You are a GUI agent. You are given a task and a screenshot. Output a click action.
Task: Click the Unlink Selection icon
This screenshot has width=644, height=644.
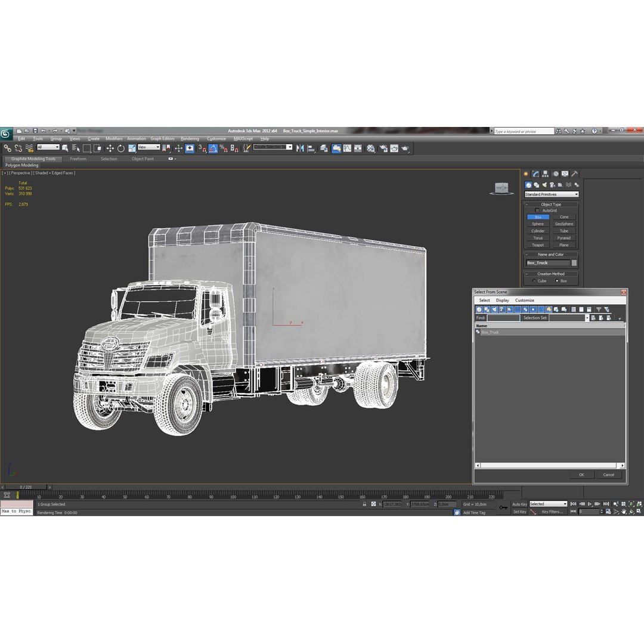pyautogui.click(x=18, y=148)
